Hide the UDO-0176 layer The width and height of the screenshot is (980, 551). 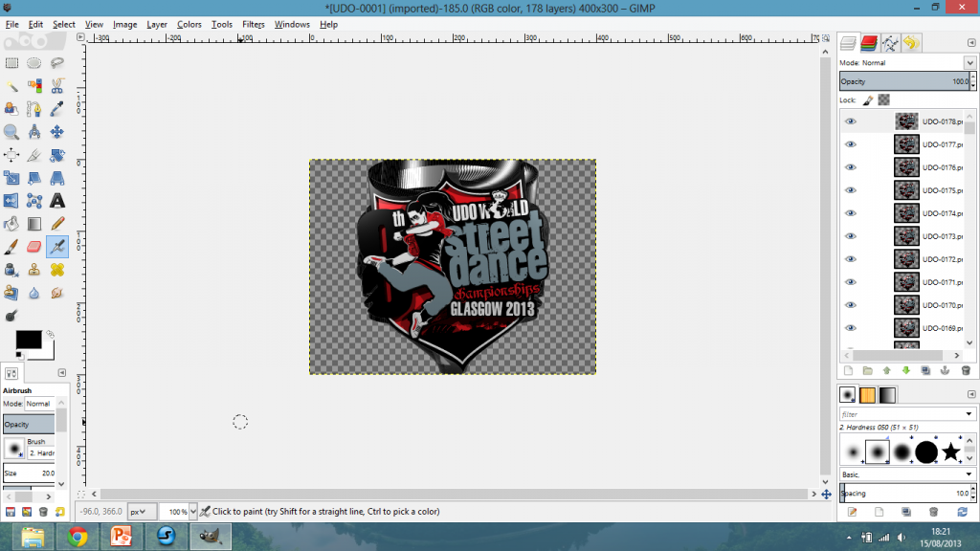[x=851, y=167]
